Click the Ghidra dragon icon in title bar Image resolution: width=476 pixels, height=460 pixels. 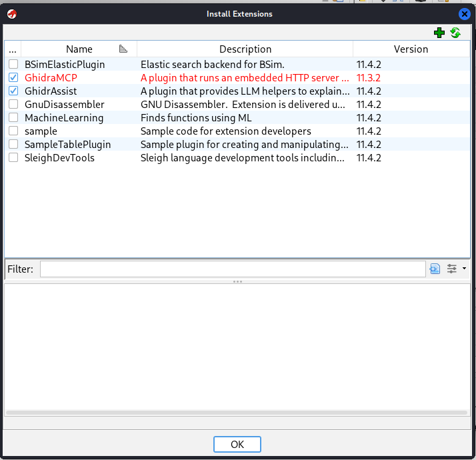pyautogui.click(x=12, y=13)
